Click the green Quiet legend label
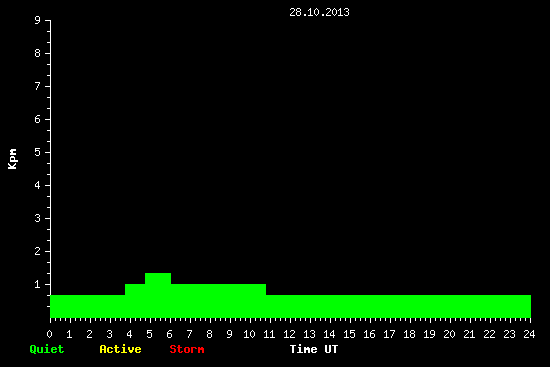 (47, 349)
